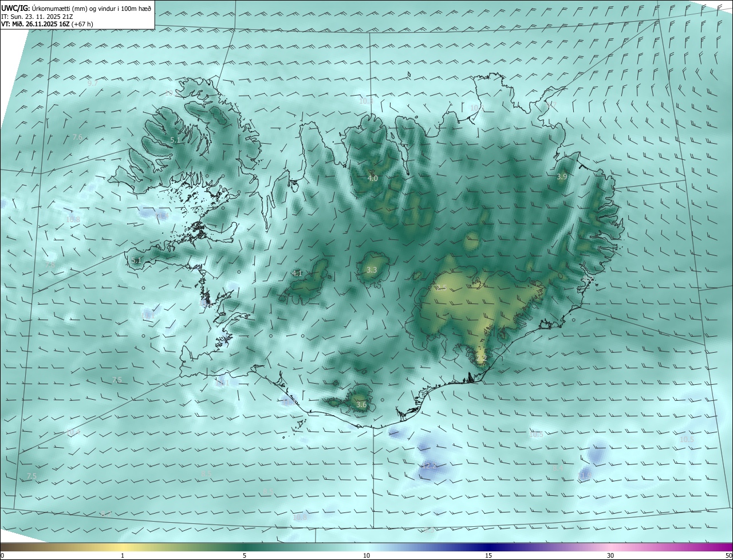Click the "5.1" value on Snæfellsnes peninsula tip
Screen dimensions: 733x560
pos(136,261)
